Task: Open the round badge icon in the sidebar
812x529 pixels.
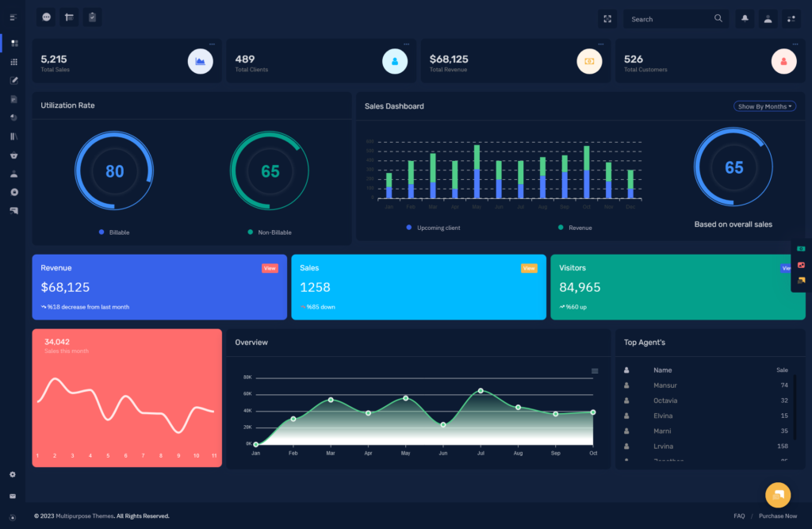Action: tap(14, 192)
